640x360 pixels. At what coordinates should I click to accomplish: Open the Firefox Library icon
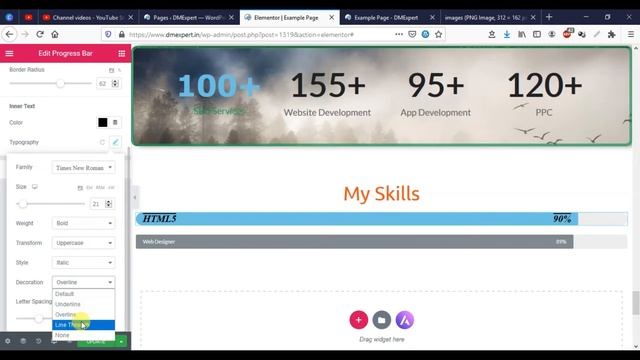tap(522, 35)
